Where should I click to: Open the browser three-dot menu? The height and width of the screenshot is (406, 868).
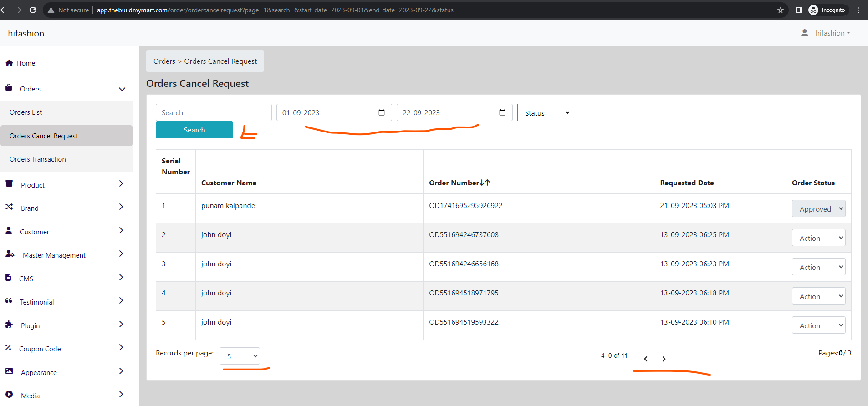pyautogui.click(x=858, y=10)
